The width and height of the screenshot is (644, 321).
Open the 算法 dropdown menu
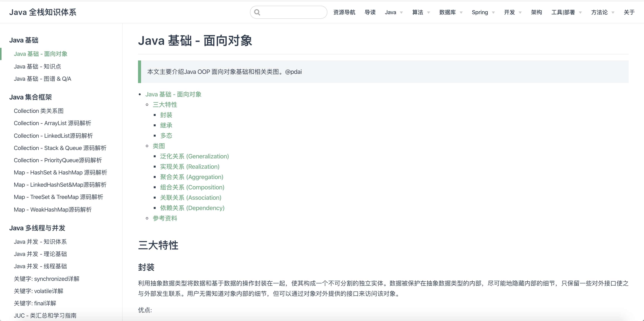(x=421, y=12)
